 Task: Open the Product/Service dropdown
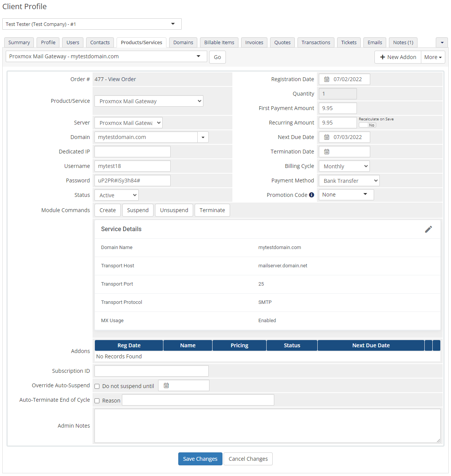pyautogui.click(x=149, y=101)
